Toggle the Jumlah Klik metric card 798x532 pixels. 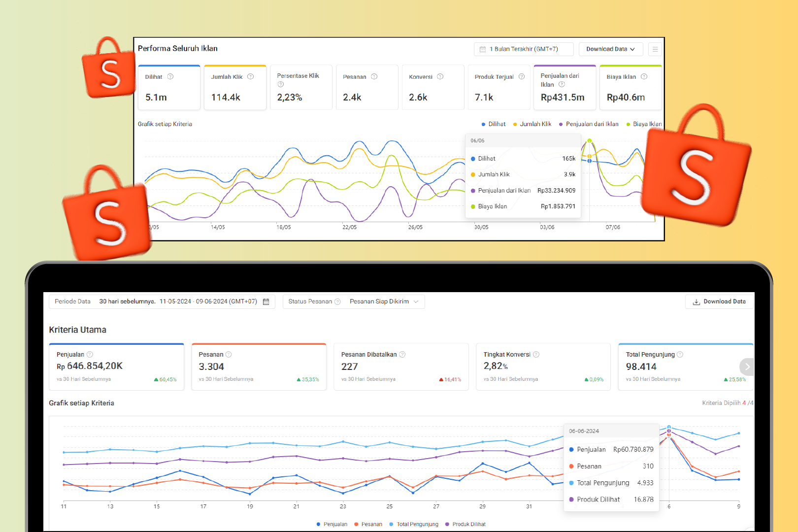[x=235, y=87]
